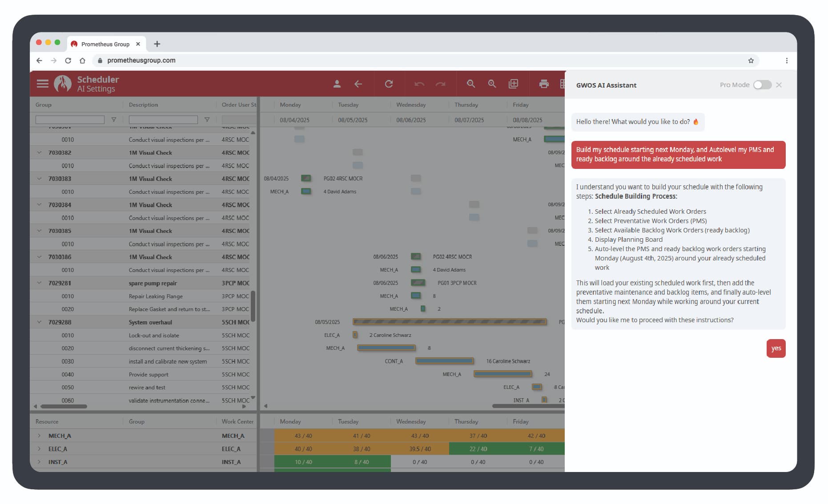Undo the last action
This screenshot has width=828, height=504.
[x=418, y=84]
